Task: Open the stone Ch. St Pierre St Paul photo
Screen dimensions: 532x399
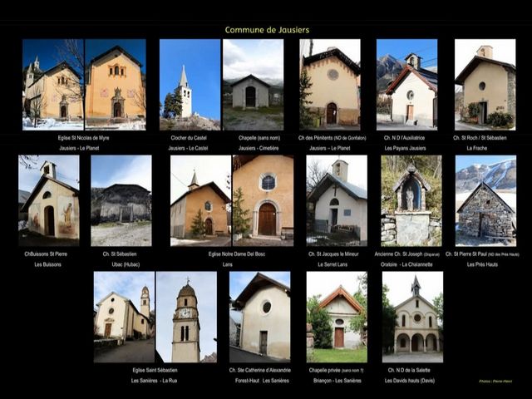Action: [x=485, y=200]
